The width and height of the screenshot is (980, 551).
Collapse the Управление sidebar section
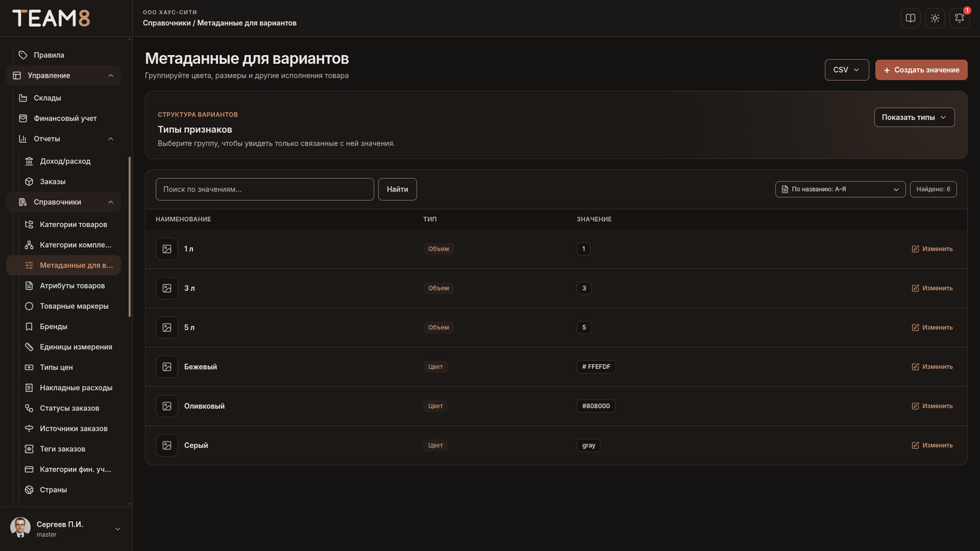click(63, 76)
